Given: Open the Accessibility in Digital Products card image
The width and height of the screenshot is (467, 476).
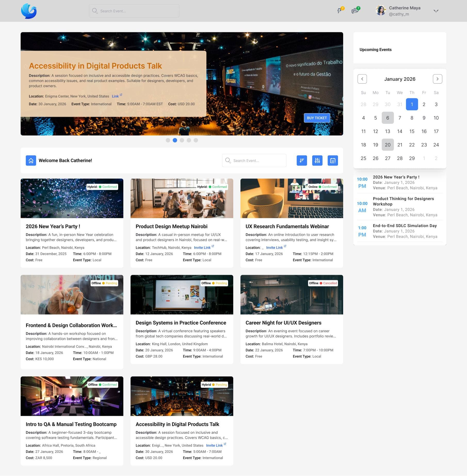Looking at the screenshot, I should pos(182,396).
